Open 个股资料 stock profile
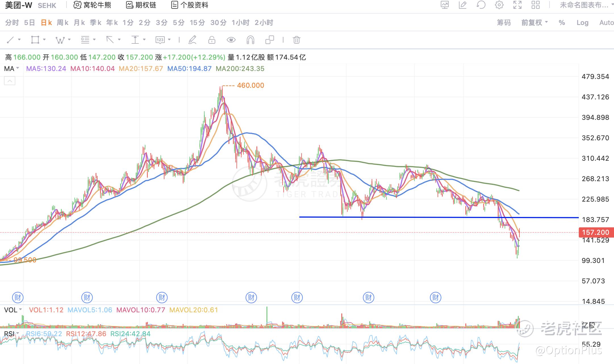Viewport: 614px width, 364px height. 190,5
